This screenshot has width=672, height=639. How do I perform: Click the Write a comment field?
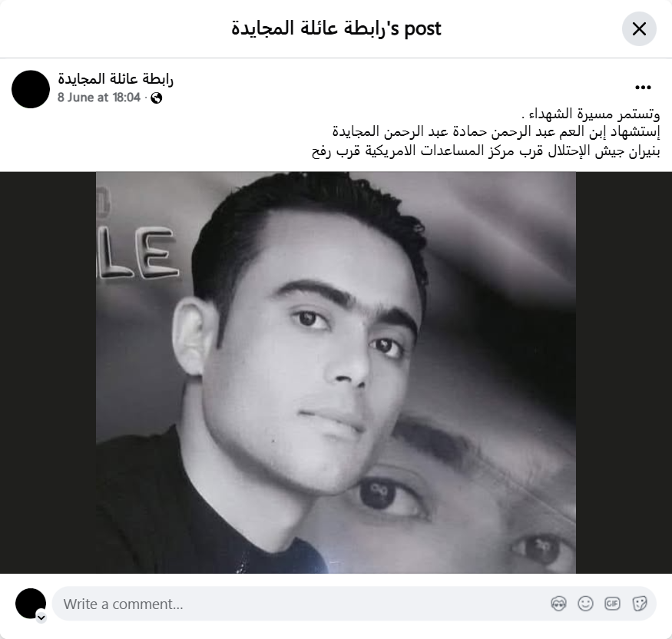[354, 604]
